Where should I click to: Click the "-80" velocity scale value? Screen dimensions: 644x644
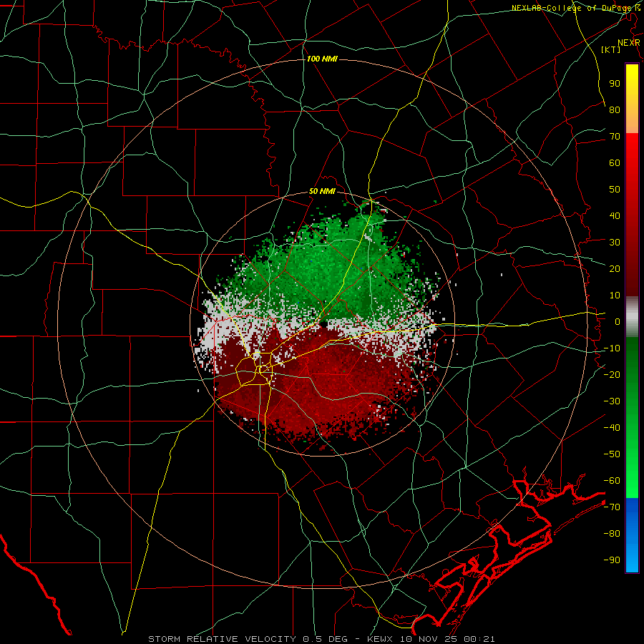point(612,534)
